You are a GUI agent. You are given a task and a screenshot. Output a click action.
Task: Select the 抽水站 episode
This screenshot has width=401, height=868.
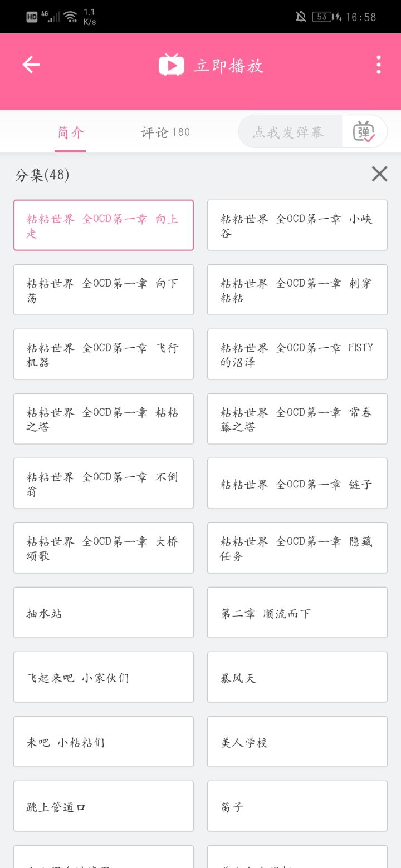(104, 613)
